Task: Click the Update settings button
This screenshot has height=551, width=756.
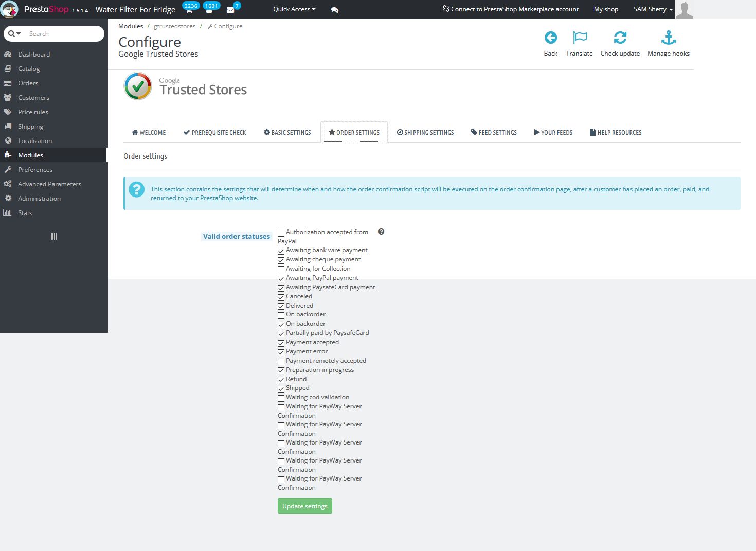Action: (x=304, y=506)
